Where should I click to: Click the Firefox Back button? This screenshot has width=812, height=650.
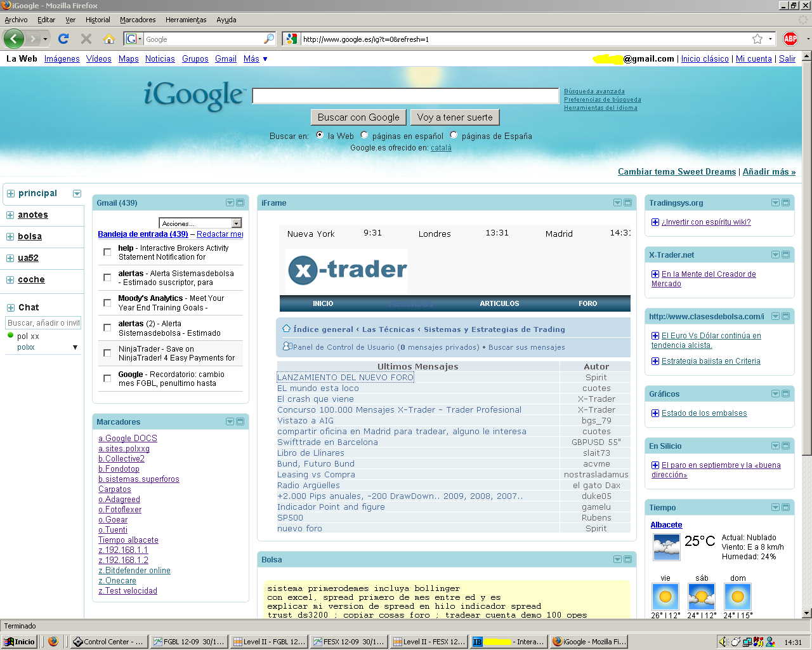(x=14, y=39)
